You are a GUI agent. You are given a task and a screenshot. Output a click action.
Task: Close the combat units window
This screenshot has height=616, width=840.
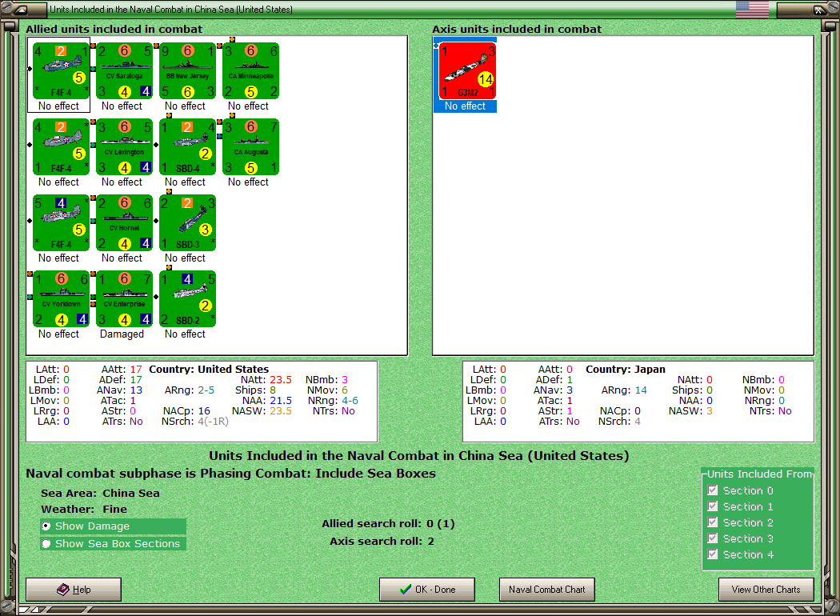(x=818, y=10)
